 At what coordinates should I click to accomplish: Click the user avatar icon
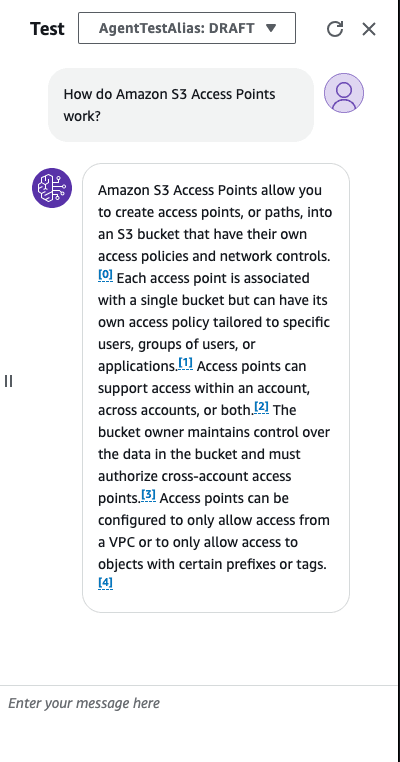[344, 93]
